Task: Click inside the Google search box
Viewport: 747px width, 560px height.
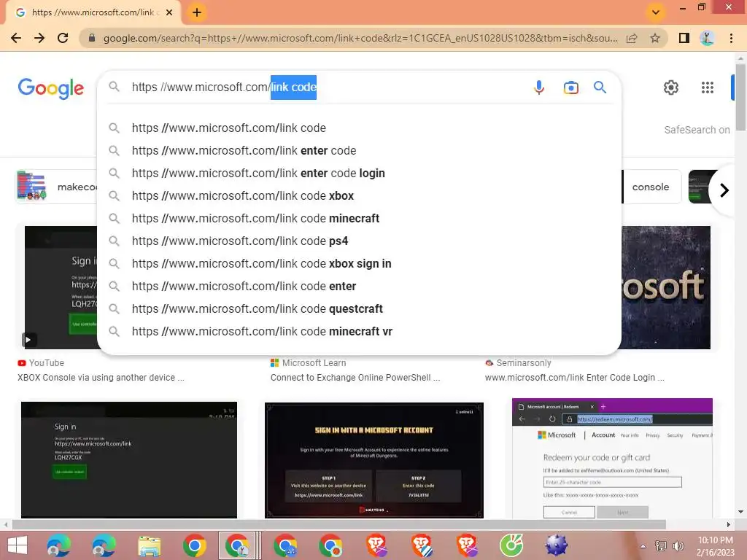Action: click(x=324, y=87)
